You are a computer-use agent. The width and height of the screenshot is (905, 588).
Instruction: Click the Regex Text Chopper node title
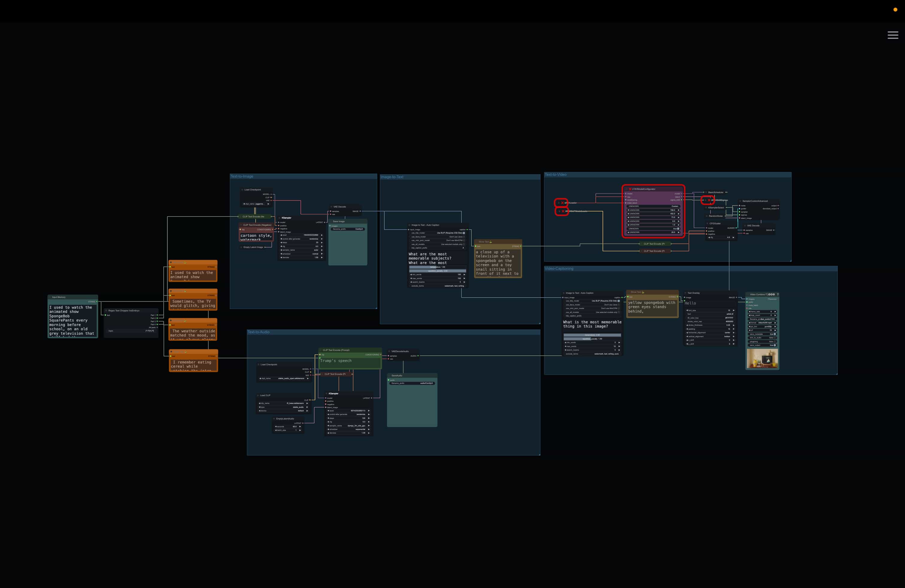(x=124, y=311)
